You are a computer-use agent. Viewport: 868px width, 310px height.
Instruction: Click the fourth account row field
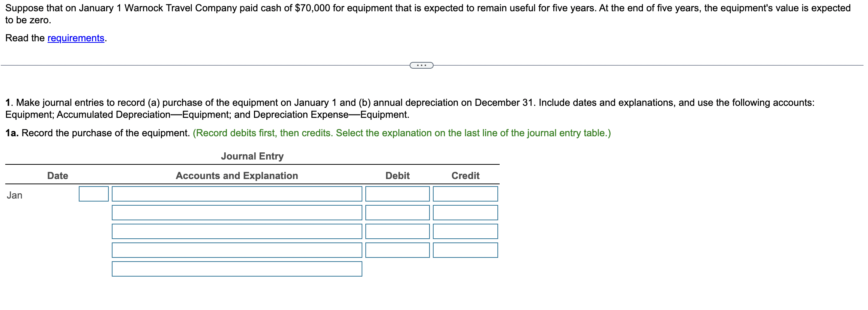(236, 250)
